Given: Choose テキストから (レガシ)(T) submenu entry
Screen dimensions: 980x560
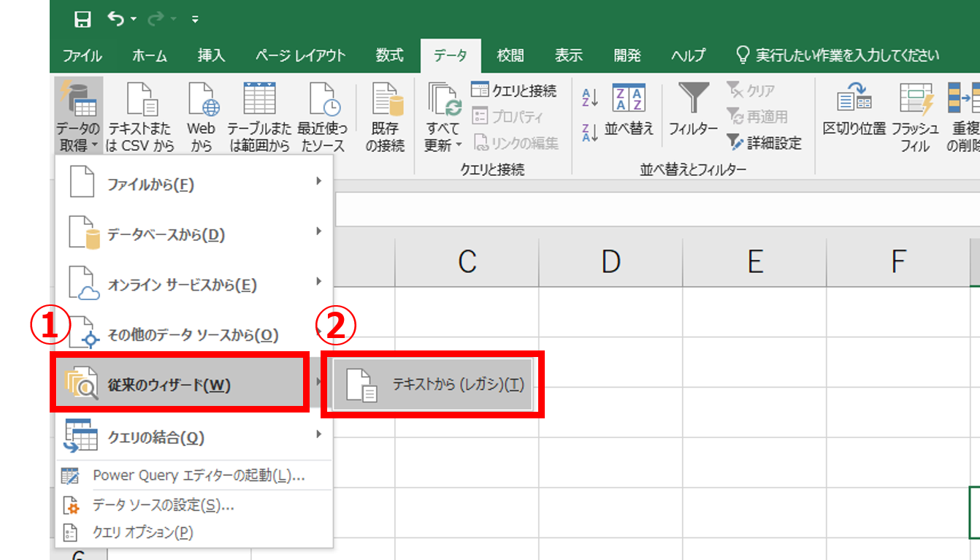Looking at the screenshot, I should pos(432,384).
